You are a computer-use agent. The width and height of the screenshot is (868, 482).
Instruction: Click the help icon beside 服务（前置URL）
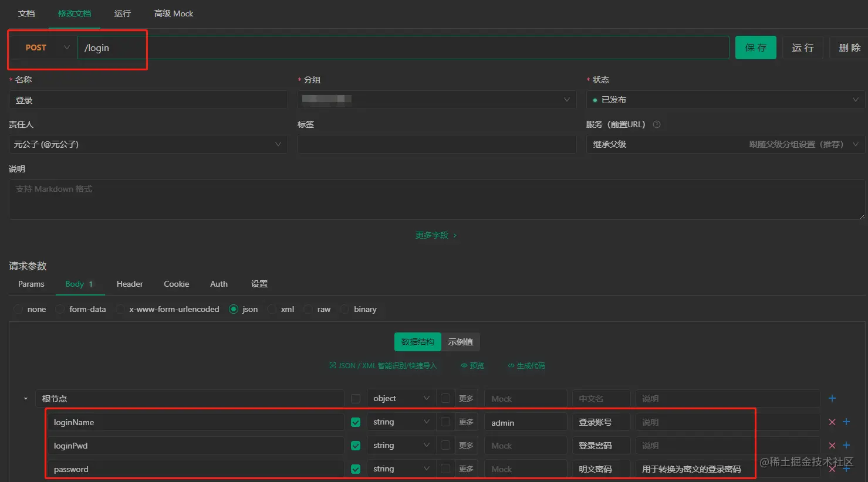coord(657,124)
